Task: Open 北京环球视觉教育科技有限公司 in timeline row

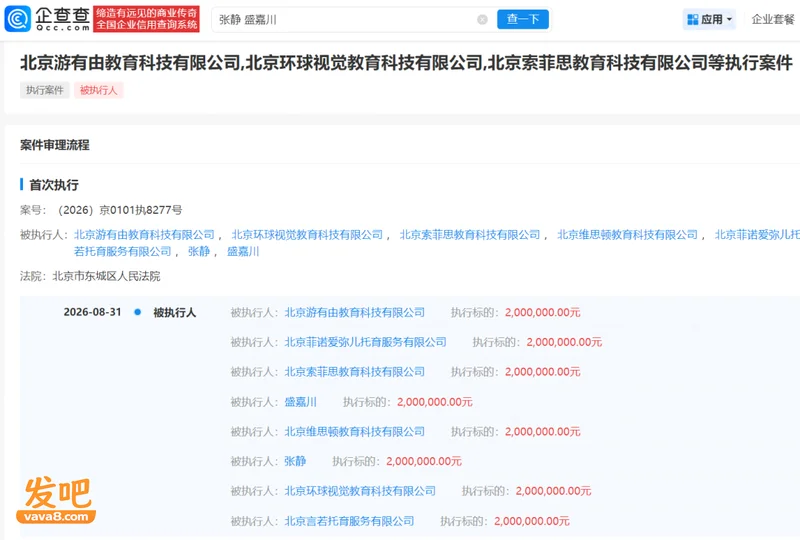Action: point(360,491)
